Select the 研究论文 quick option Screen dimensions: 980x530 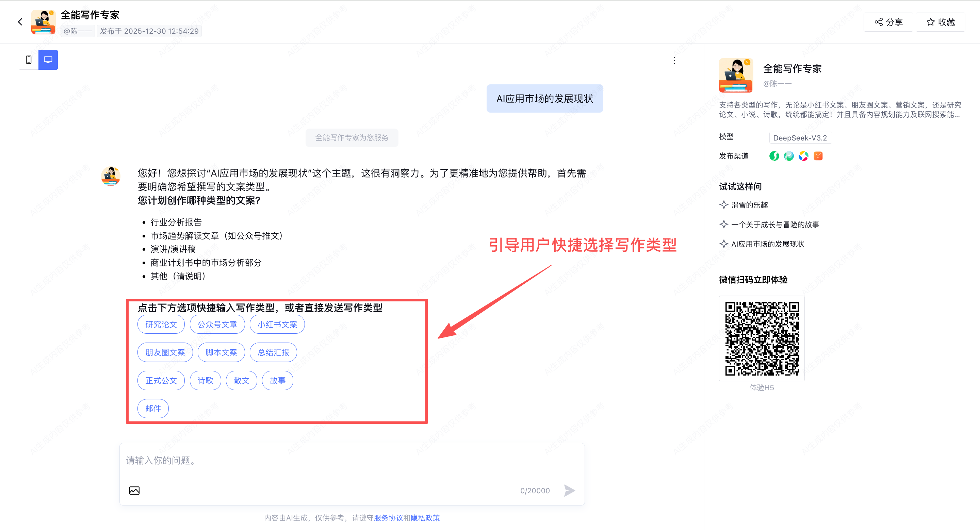(x=161, y=324)
